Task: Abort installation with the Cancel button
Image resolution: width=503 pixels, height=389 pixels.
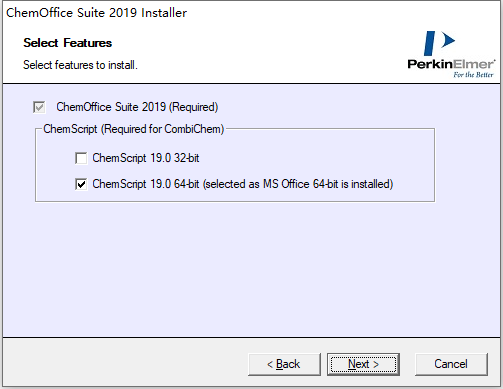Action: (x=451, y=364)
